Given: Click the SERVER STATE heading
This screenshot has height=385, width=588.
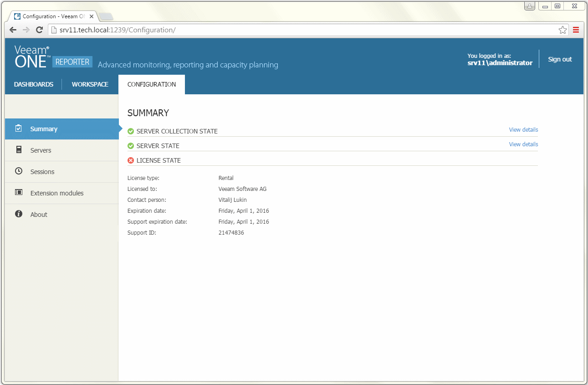Looking at the screenshot, I should pos(158,146).
